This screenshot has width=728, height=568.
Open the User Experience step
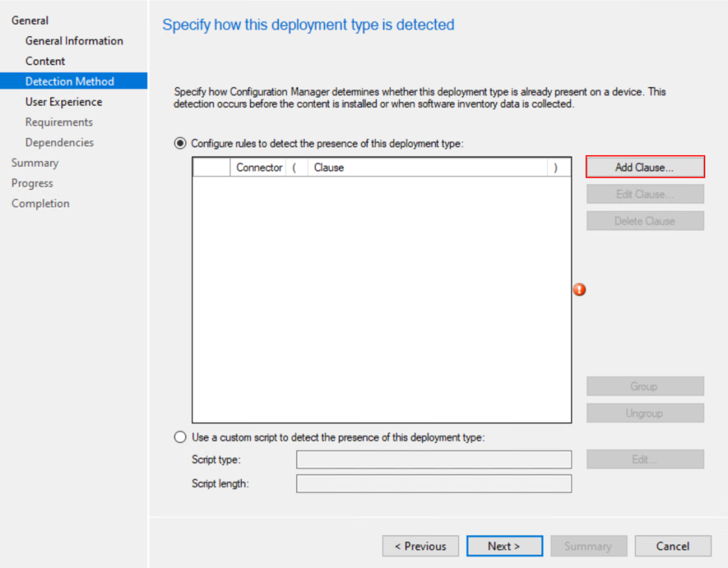pyautogui.click(x=64, y=102)
